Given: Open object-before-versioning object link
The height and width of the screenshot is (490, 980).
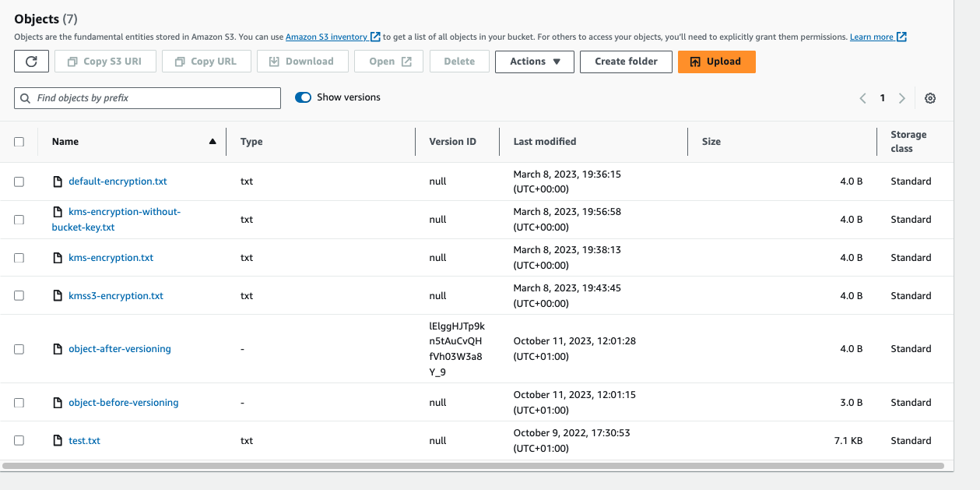Looking at the screenshot, I should (x=124, y=403).
